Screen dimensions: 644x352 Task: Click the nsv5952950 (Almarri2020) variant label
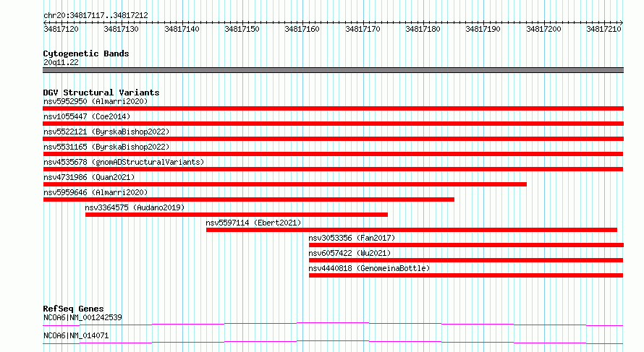[96, 101]
